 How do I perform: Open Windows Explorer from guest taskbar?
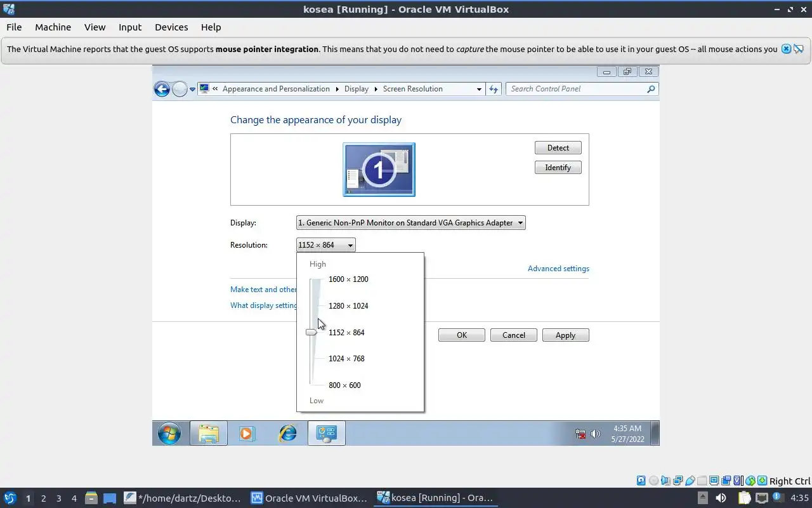coord(209,434)
